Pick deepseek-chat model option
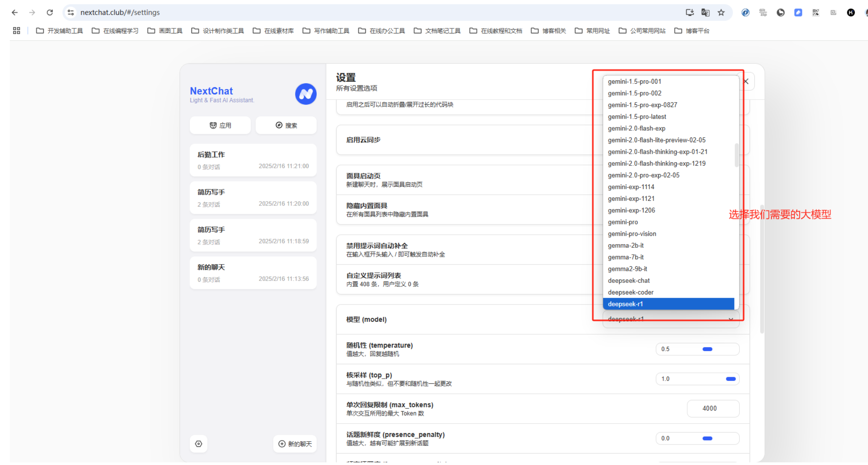The image size is (868, 465). pos(628,281)
